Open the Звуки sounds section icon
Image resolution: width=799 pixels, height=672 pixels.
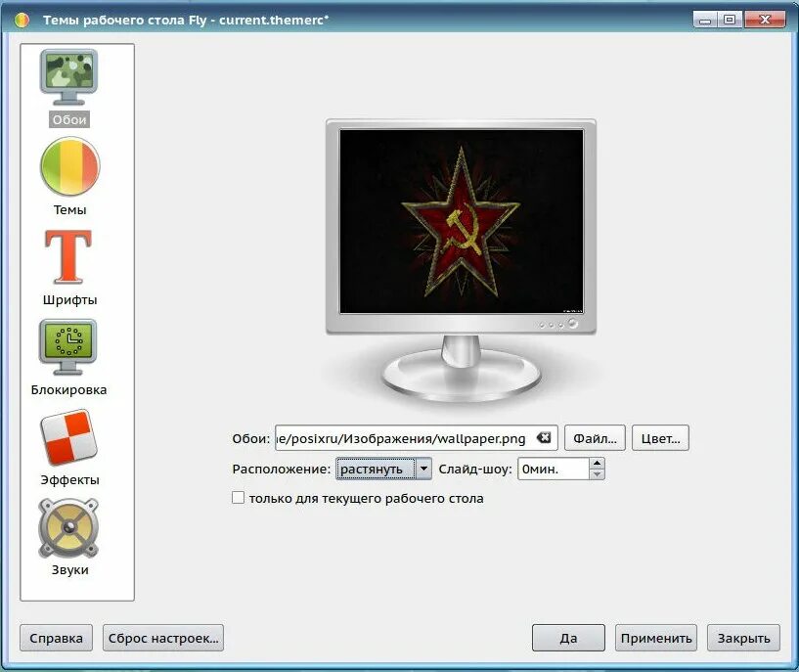68,527
